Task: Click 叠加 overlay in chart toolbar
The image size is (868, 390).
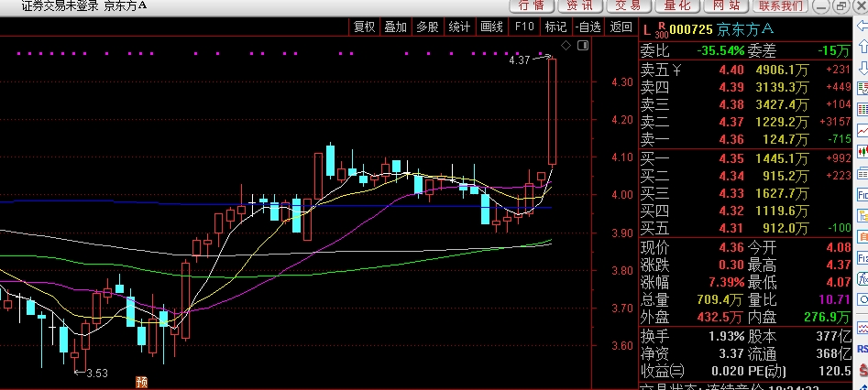Action: 396,27
